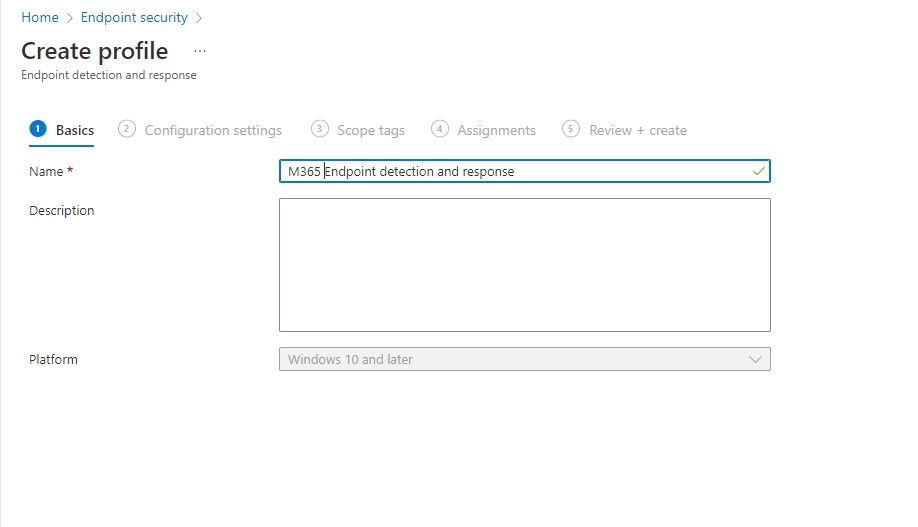Switch to the Configuration settings tab
This screenshot has height=527, width=918.
213,130
